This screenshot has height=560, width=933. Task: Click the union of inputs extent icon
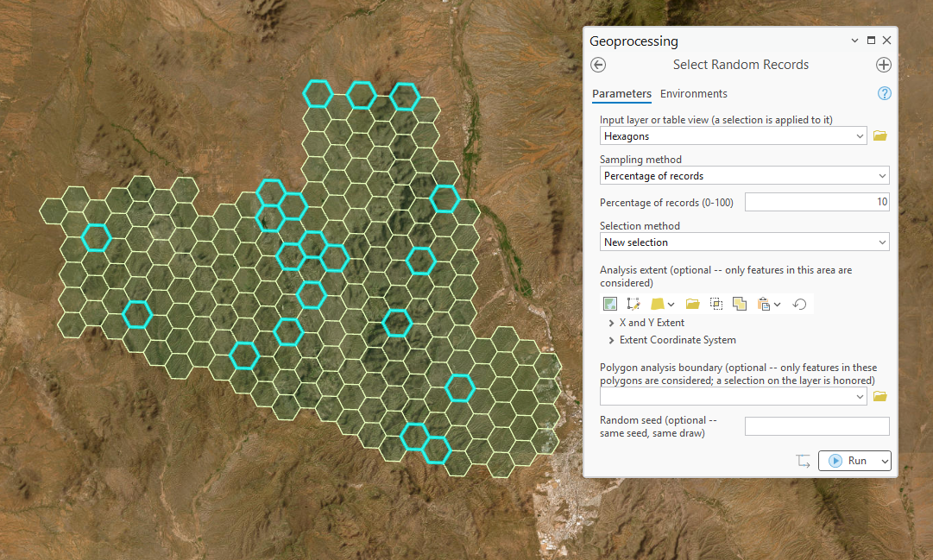point(740,304)
